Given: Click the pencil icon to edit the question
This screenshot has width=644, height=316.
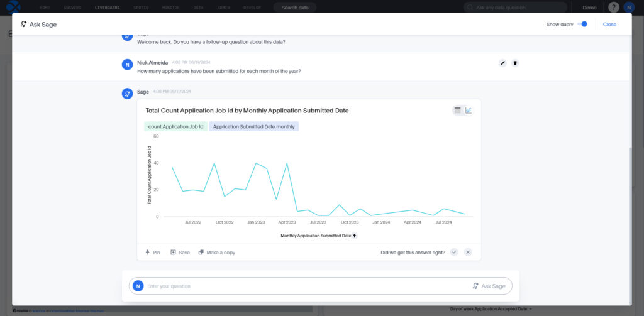Looking at the screenshot, I should click(x=502, y=63).
